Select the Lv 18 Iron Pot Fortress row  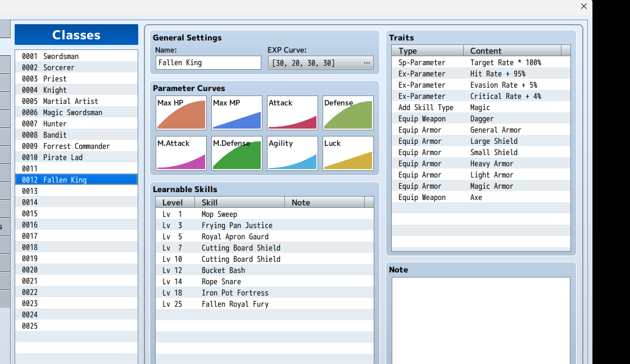[x=265, y=293]
